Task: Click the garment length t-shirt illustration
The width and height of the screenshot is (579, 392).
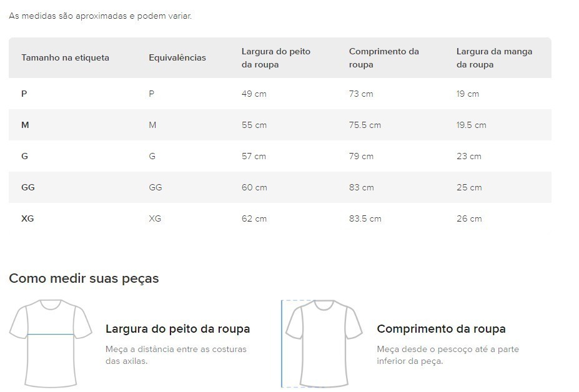Action: 322,344
